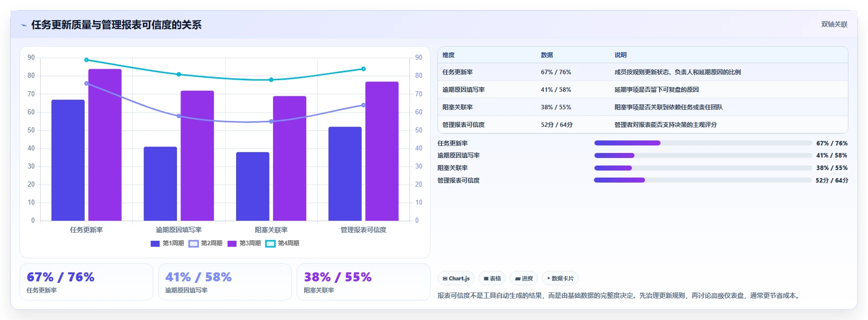Select the 进度 chip
Viewport: 868px width, 320px height.
tap(524, 278)
